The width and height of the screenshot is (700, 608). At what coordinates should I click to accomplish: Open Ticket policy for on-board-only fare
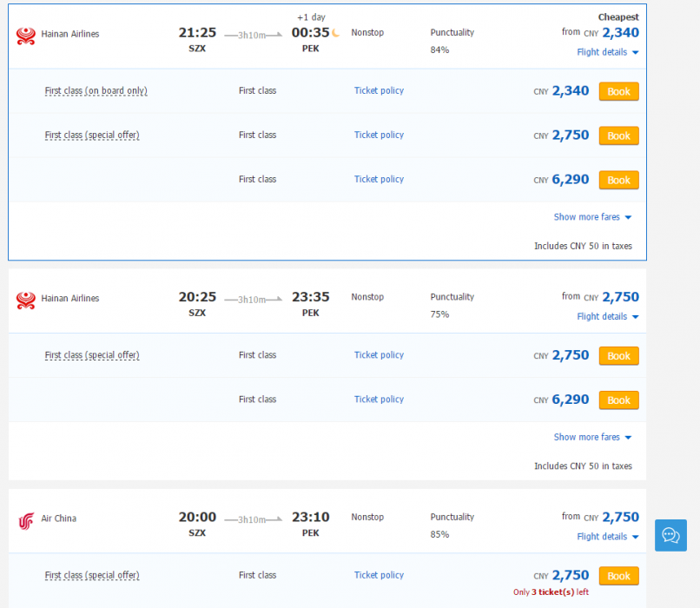(x=379, y=90)
